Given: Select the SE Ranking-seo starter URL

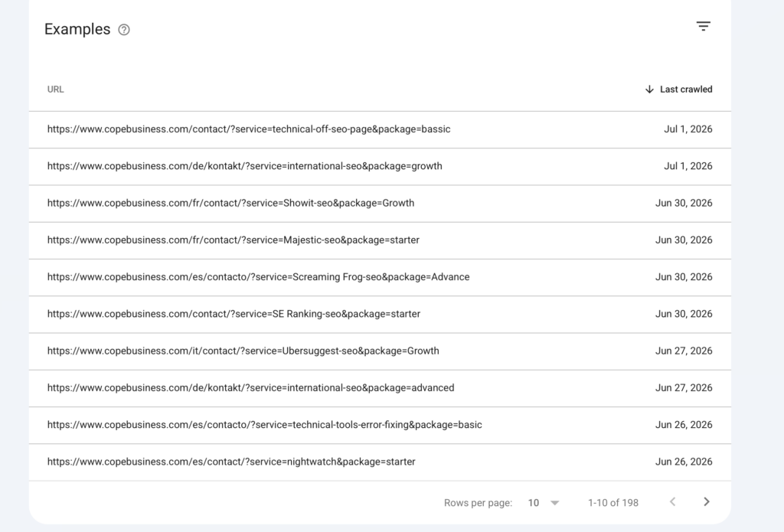Looking at the screenshot, I should 234,314.
